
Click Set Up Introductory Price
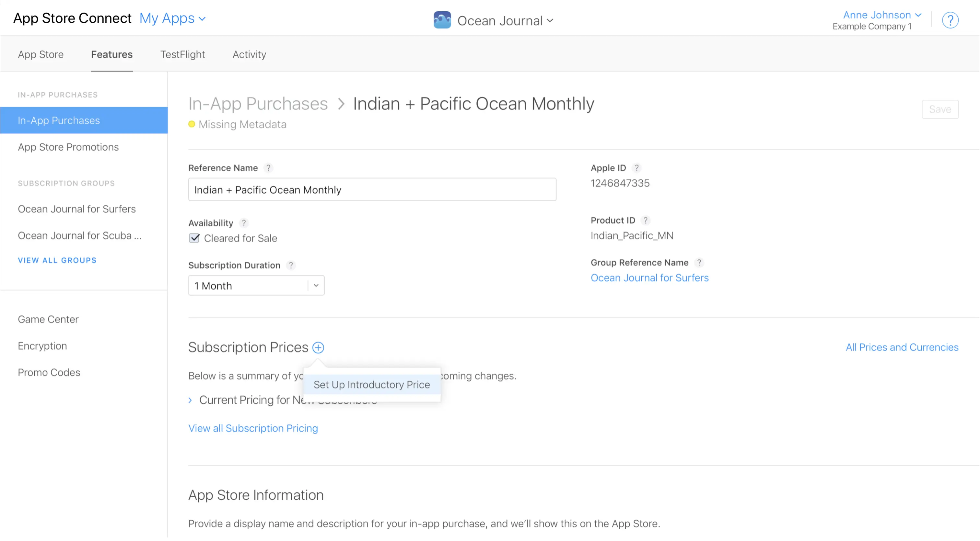[372, 384]
